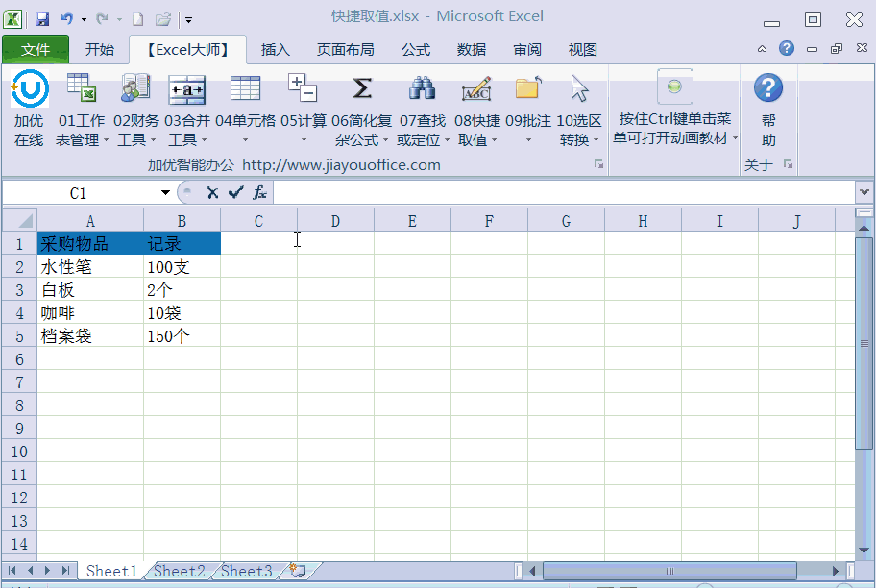Switch to the 视图 View tab

click(x=583, y=49)
